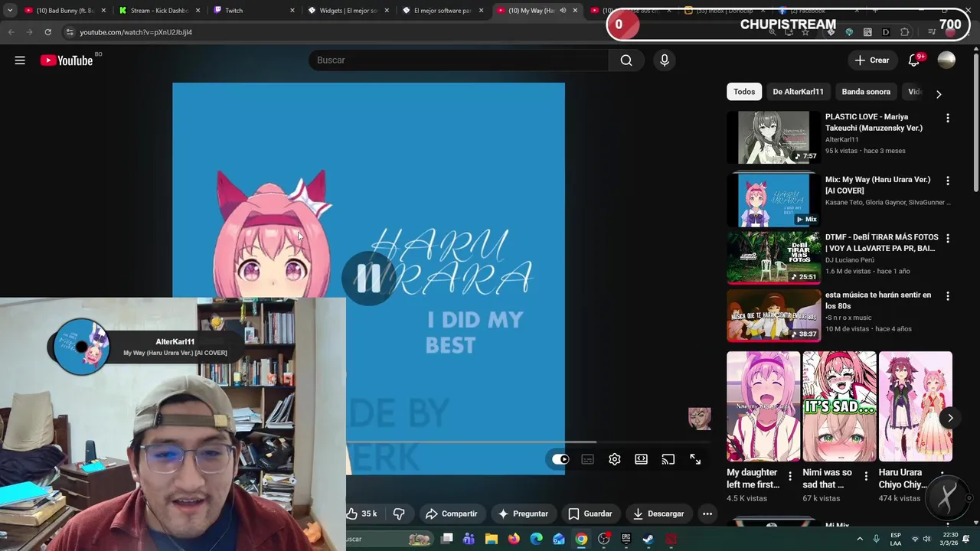Open options for 80s music video
980x551 pixels.
coord(948,296)
